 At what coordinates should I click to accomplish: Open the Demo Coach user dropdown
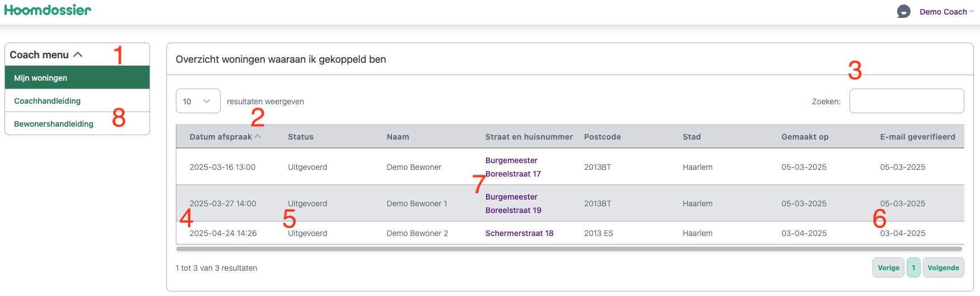pyautogui.click(x=946, y=12)
